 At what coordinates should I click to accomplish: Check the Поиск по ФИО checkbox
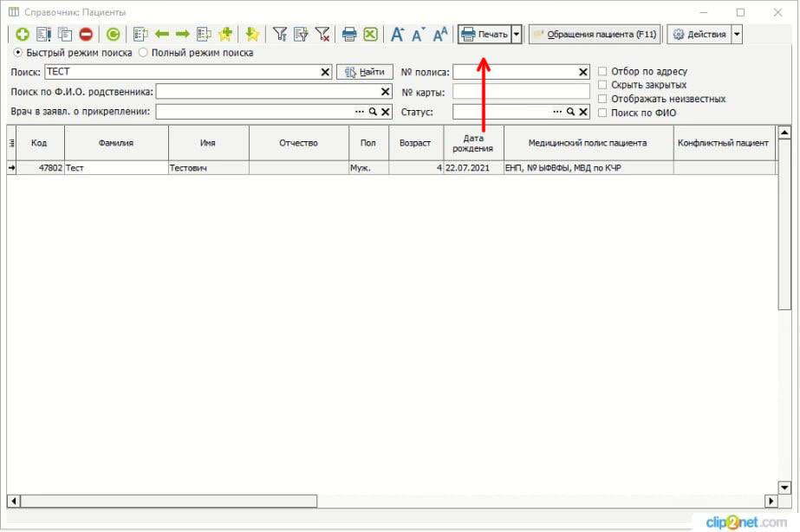point(603,113)
